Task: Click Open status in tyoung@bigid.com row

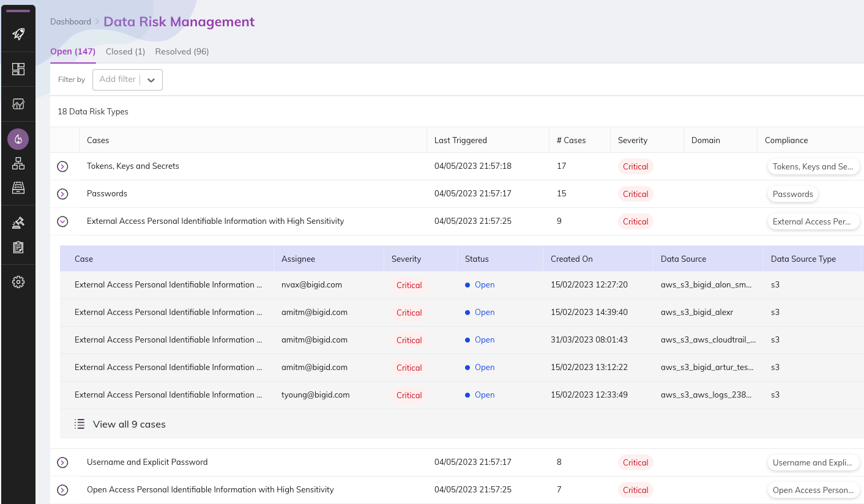Action: point(485,395)
